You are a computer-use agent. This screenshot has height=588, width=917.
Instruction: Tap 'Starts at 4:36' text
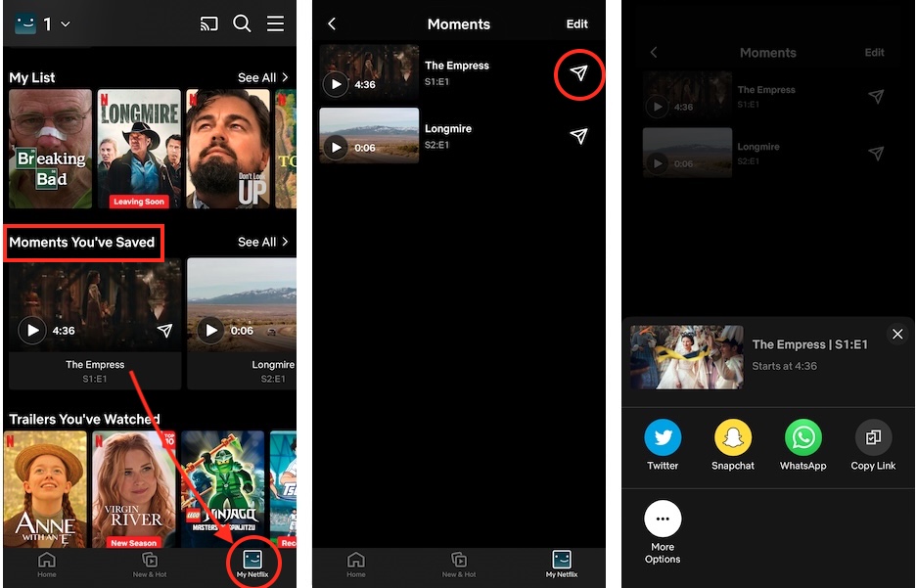click(784, 366)
